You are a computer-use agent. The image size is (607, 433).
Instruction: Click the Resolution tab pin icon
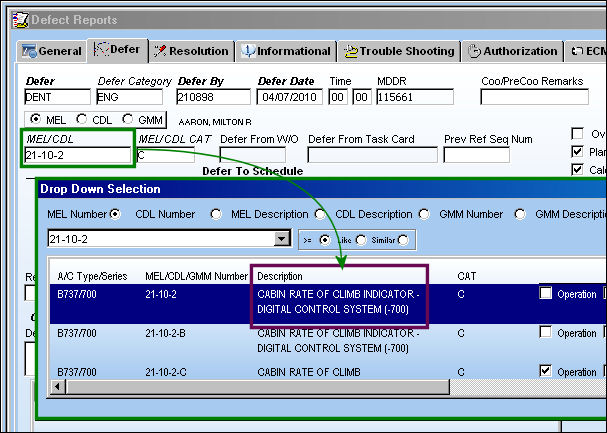[x=160, y=51]
